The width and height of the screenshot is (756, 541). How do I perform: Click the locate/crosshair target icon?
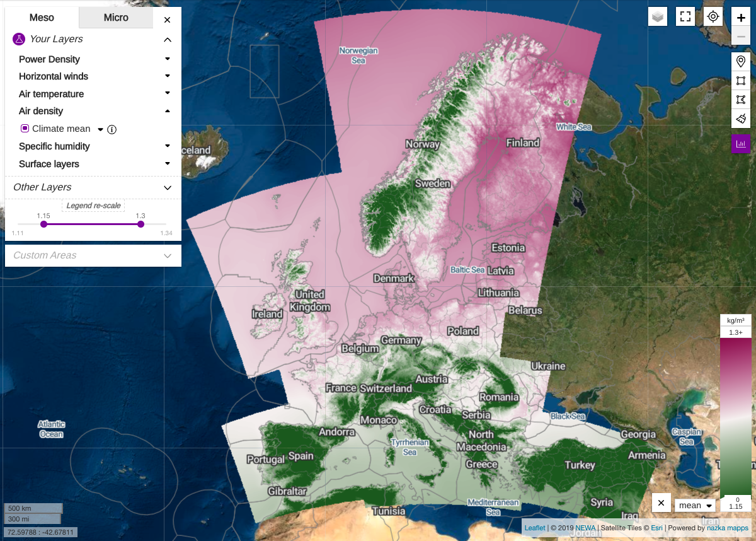713,17
